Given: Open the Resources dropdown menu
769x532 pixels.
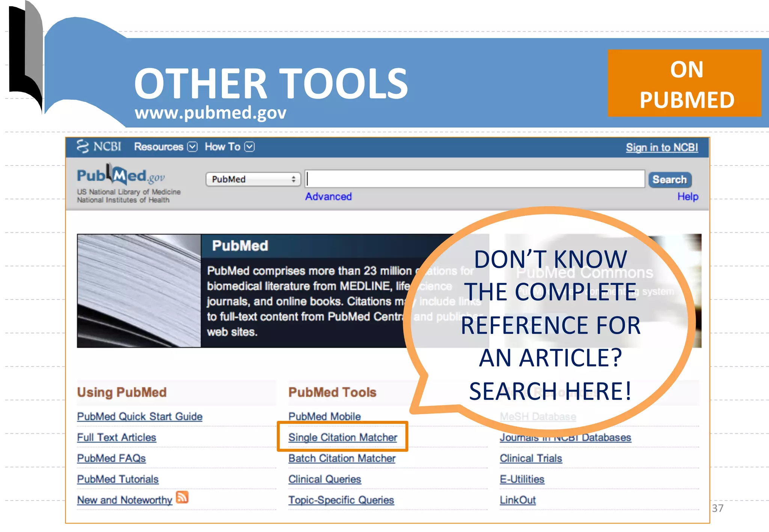Looking at the screenshot, I should [166, 147].
